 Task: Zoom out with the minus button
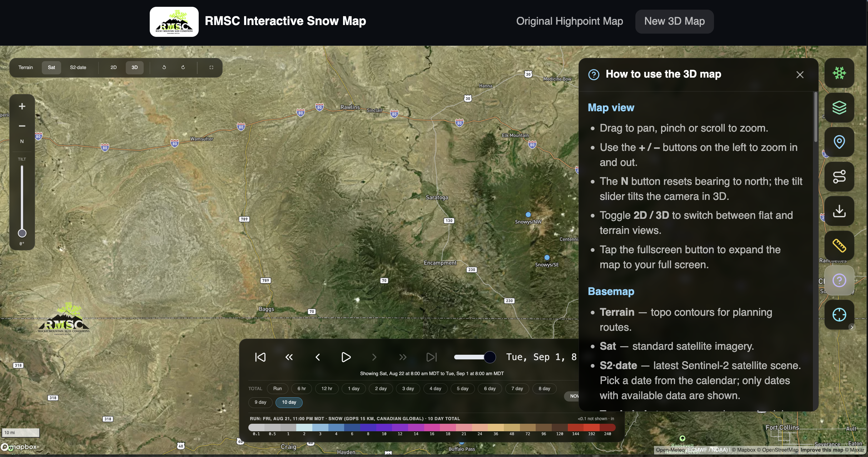[22, 126]
